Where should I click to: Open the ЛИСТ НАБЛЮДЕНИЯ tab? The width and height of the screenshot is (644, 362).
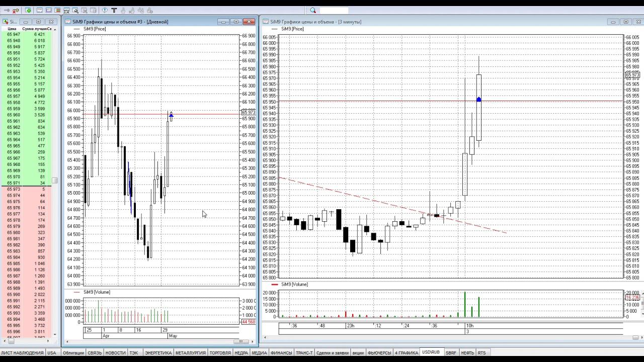pos(23,353)
